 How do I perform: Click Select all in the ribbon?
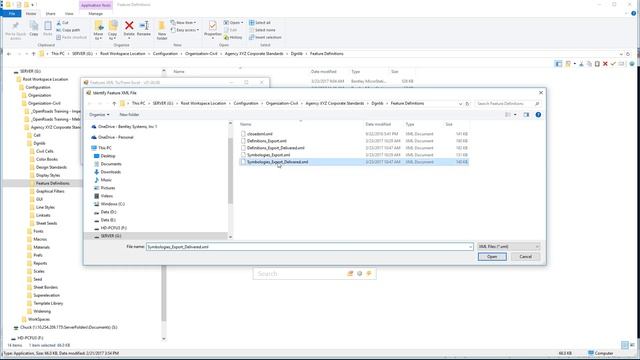coord(260,23)
